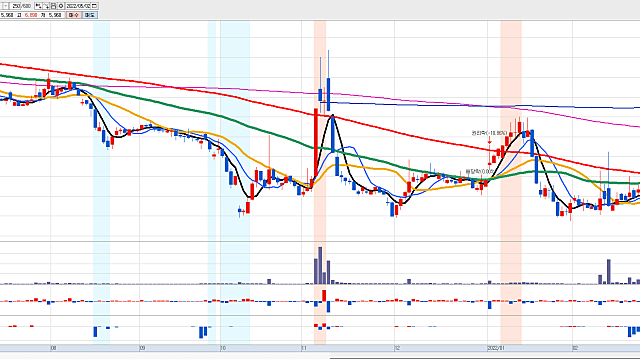Click the blue 매도 sell button
Viewport: 640px width, 360px height.
point(90,15)
